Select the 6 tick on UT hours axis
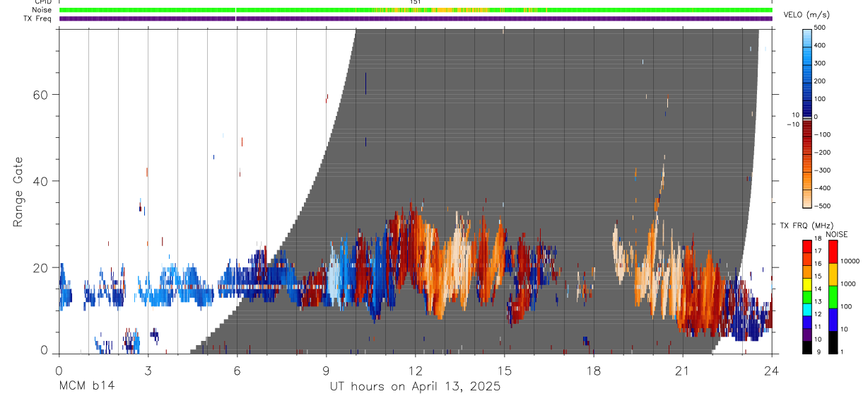The height and width of the screenshot is (401, 868). tap(237, 370)
